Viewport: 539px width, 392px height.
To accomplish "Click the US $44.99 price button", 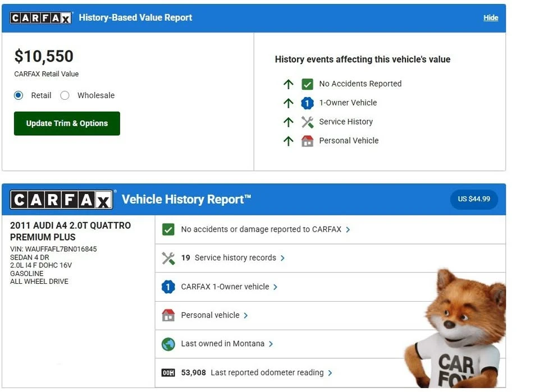I will point(474,199).
